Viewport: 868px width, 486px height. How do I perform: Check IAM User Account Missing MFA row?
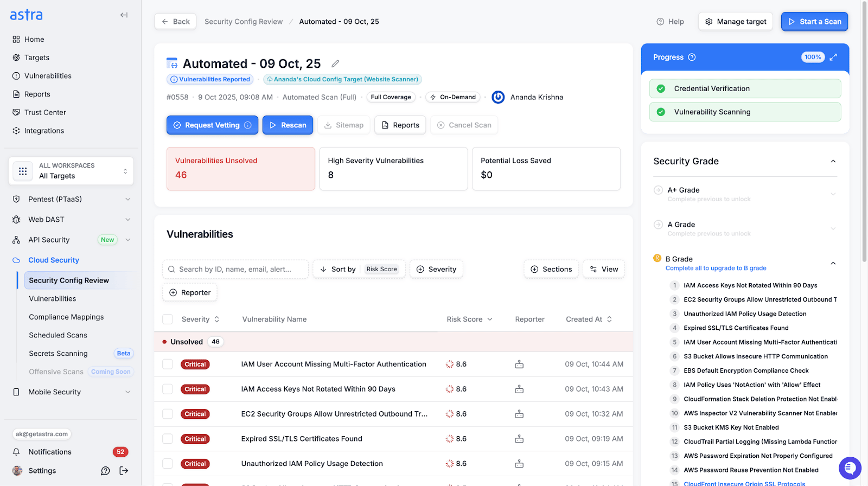tap(168, 364)
